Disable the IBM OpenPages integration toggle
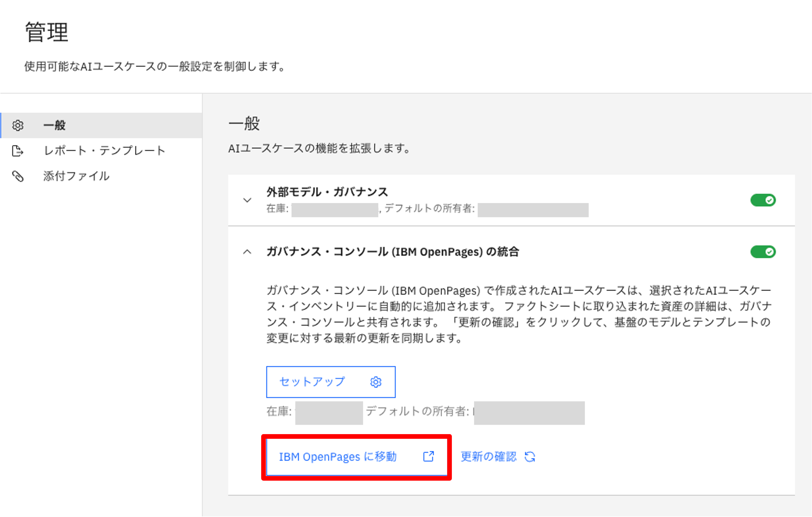812x517 pixels. (763, 252)
